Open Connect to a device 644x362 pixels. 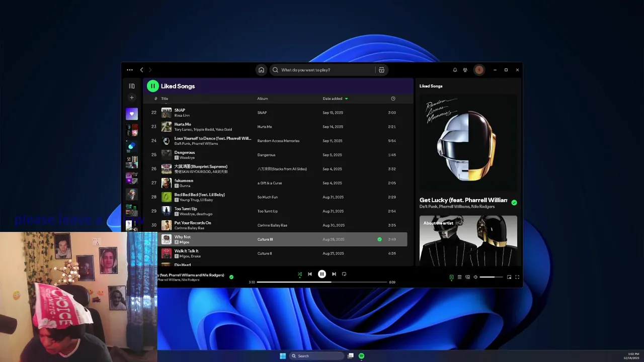[467, 277]
